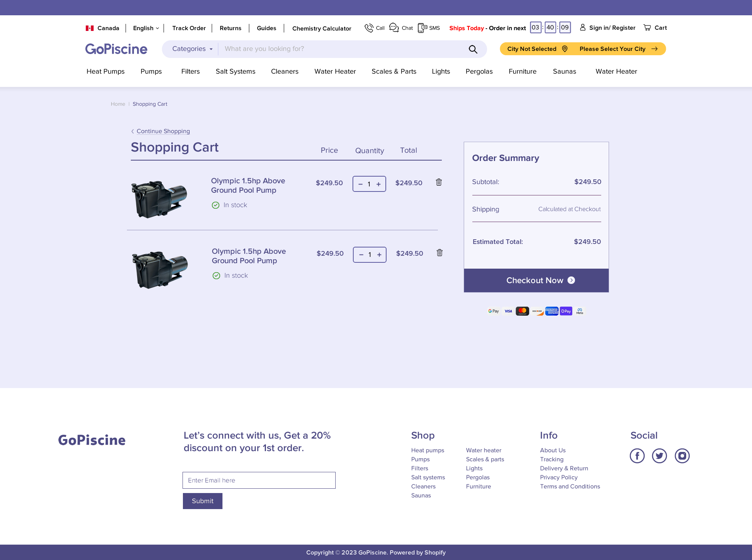Click first Olympic pump product thumbnail
Image resolution: width=752 pixels, height=560 pixels.
coord(159,199)
